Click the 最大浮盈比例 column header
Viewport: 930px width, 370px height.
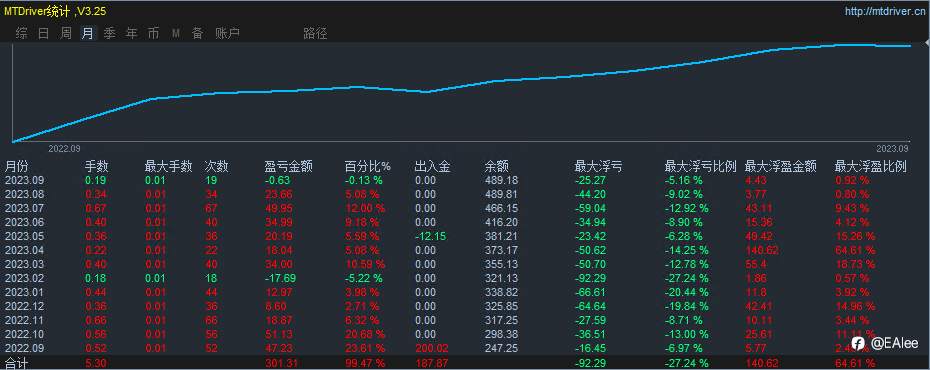click(x=871, y=167)
